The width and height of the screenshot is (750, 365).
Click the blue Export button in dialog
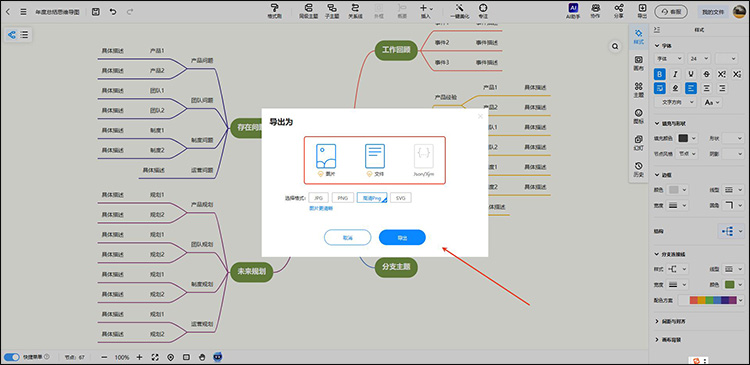[x=402, y=237]
